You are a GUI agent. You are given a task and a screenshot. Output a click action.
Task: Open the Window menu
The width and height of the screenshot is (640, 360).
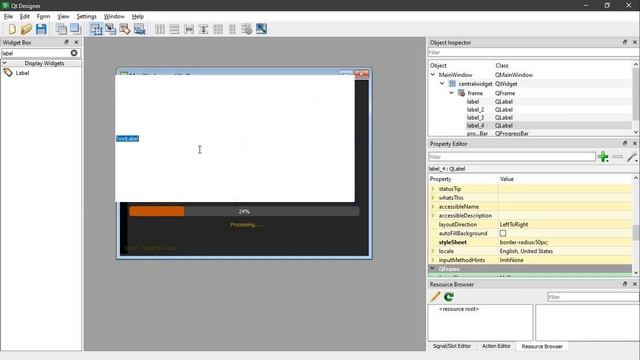pos(114,16)
